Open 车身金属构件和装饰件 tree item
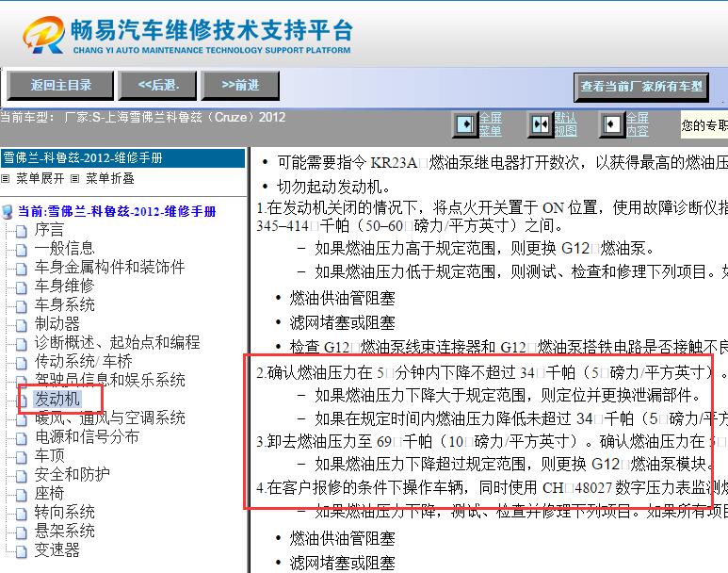728x573 pixels. click(x=109, y=267)
